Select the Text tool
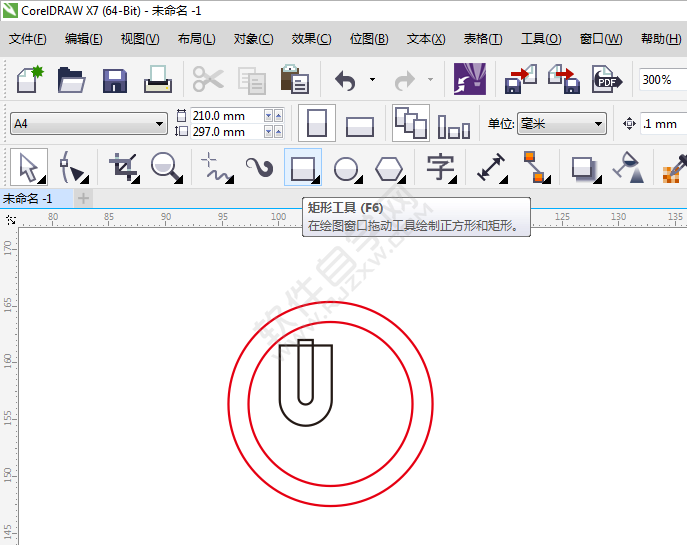 tap(441, 168)
